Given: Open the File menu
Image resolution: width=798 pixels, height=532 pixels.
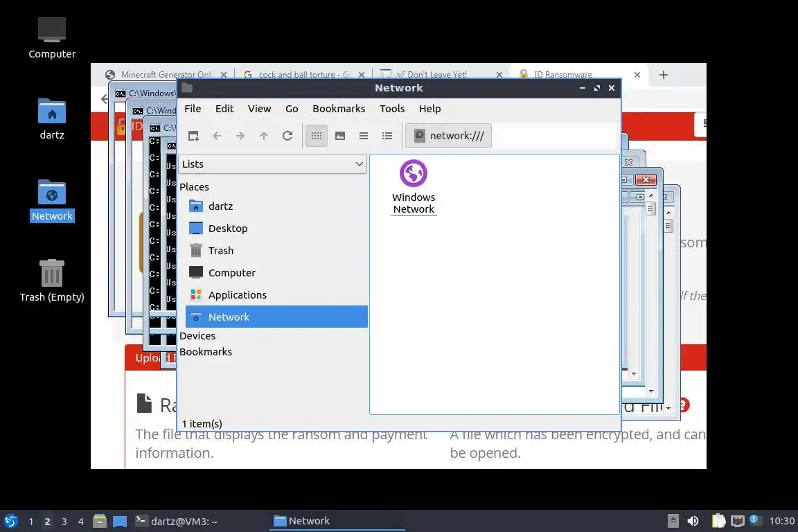Looking at the screenshot, I should 193,109.
